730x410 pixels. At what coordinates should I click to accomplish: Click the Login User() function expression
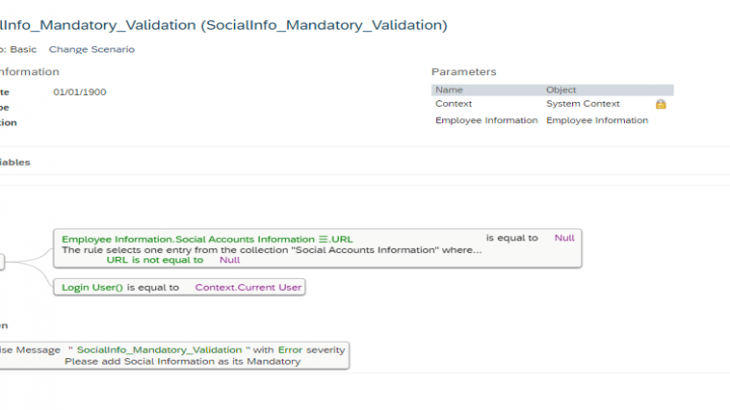coord(92,287)
